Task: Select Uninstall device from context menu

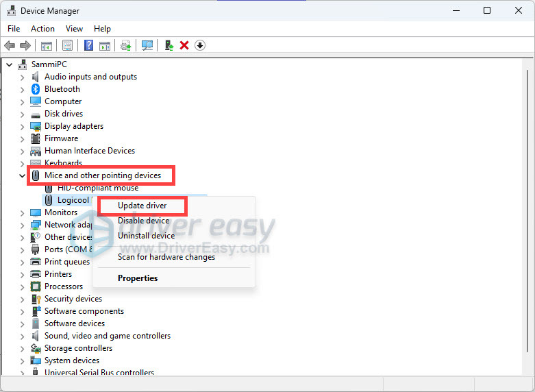Action: 146,236
